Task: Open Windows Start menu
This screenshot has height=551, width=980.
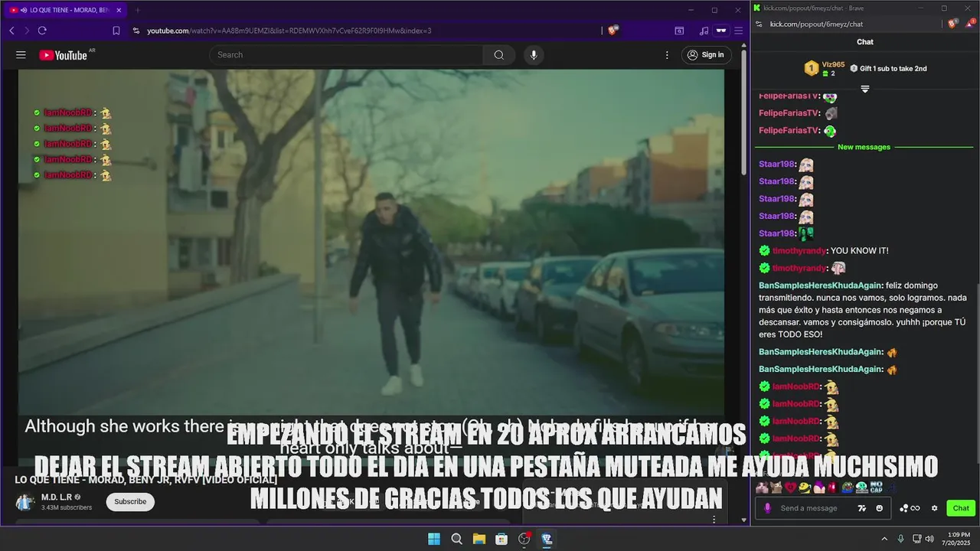Action: [x=434, y=539]
